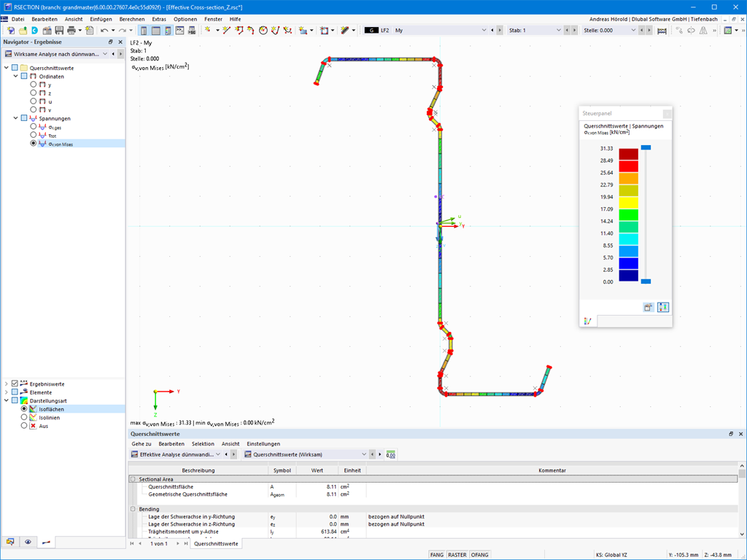Click the 0.00 decimal format icon
This screenshot has height=560, width=747.
(391, 454)
